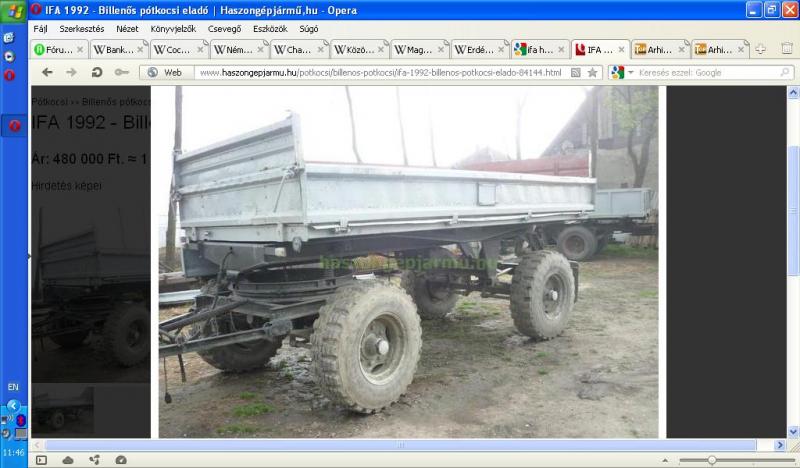Viewport: 800px width, 468px height.
Task: Close the Coc... tab
Action: 201,50
